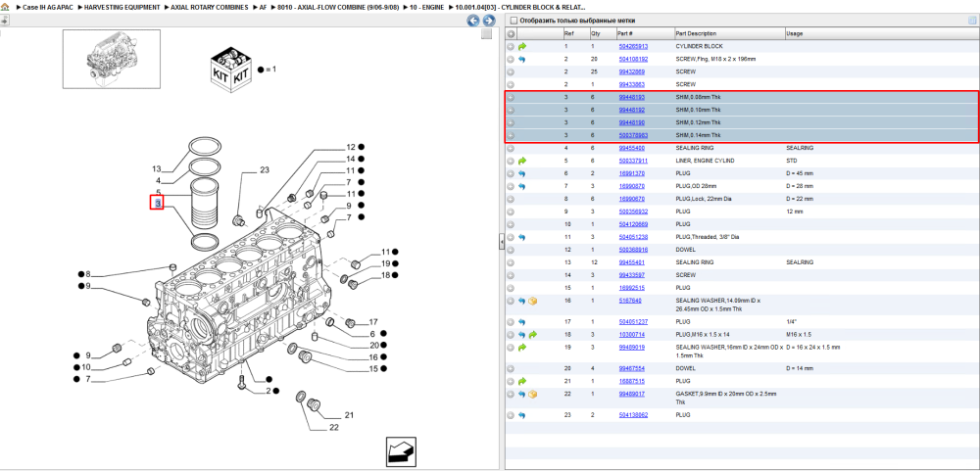Select the circle marker for CYLINDER BLOCK row

coord(511,46)
